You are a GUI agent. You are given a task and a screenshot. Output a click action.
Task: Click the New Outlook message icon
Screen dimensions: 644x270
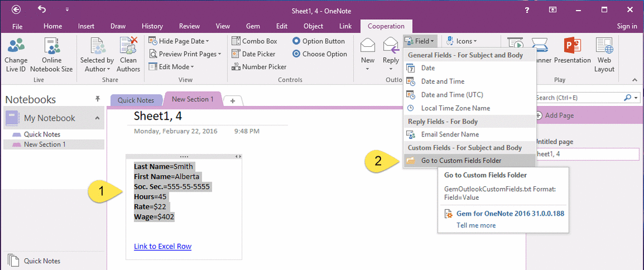click(x=368, y=45)
